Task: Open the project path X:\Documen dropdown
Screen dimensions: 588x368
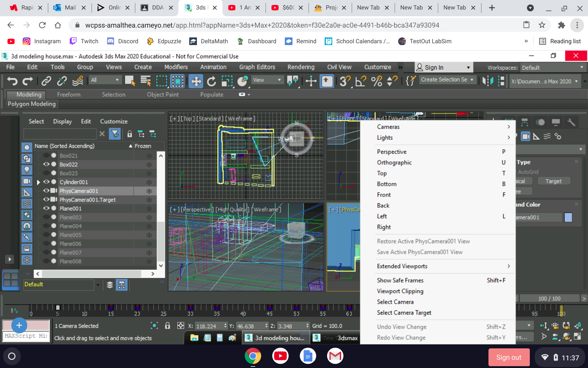Action: click(545, 81)
